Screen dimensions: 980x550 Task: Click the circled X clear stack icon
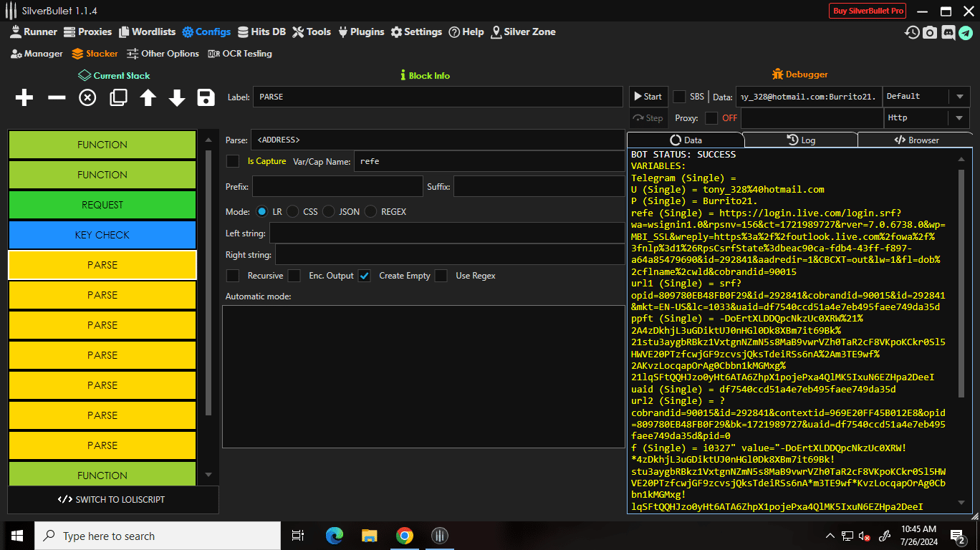click(x=87, y=97)
